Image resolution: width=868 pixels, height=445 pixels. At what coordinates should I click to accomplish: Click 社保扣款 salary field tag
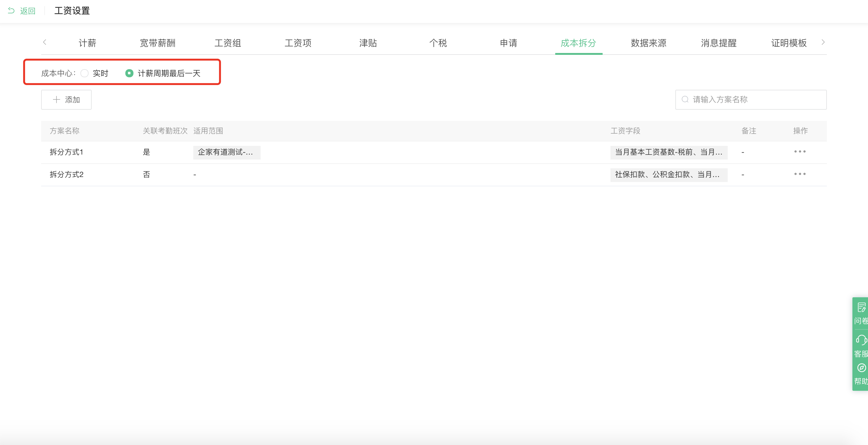click(x=668, y=175)
